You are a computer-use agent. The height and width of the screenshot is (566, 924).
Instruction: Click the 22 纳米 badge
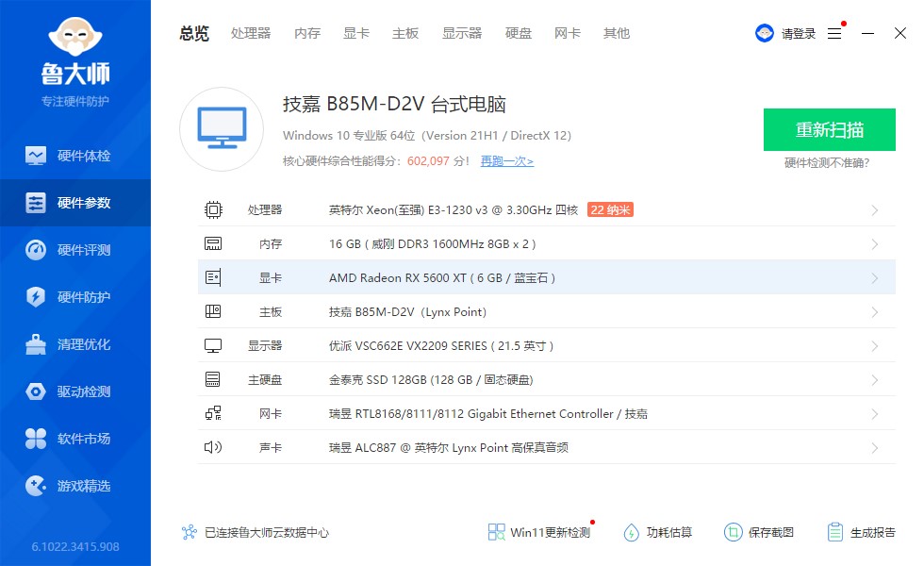coord(611,209)
